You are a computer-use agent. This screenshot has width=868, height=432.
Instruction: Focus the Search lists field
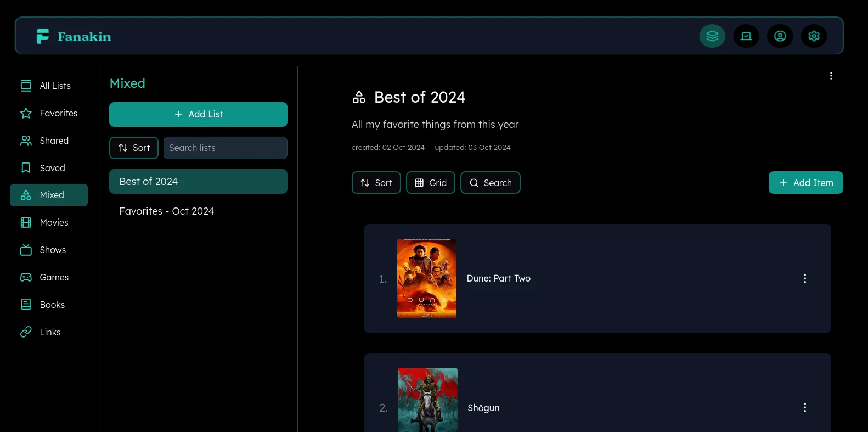pyautogui.click(x=226, y=148)
